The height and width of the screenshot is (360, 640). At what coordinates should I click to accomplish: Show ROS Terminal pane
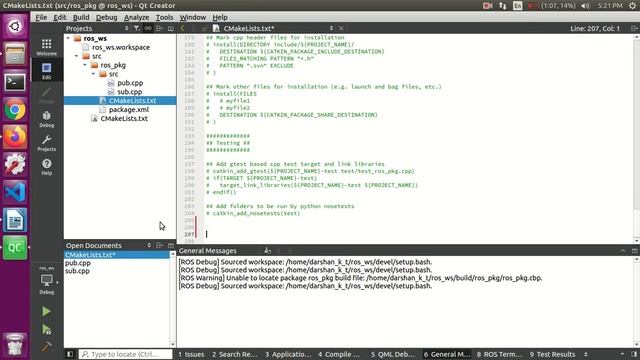tap(499, 354)
